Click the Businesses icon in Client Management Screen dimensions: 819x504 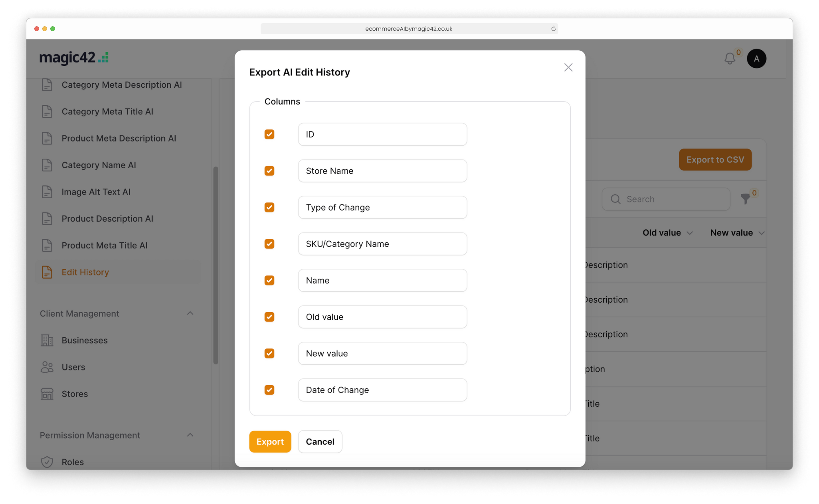click(x=47, y=340)
